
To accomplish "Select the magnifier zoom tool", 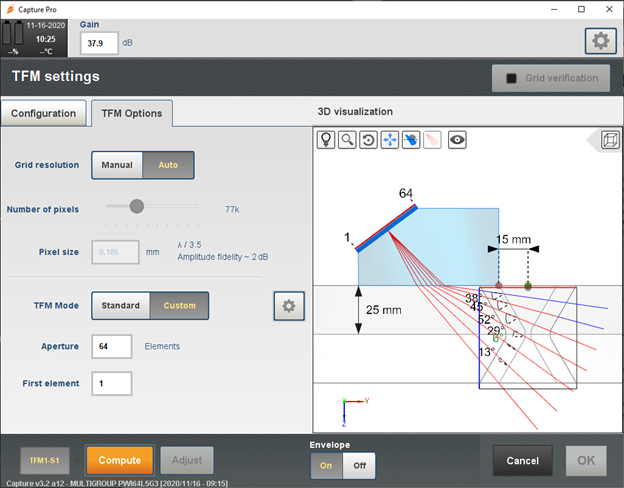I will 347,140.
